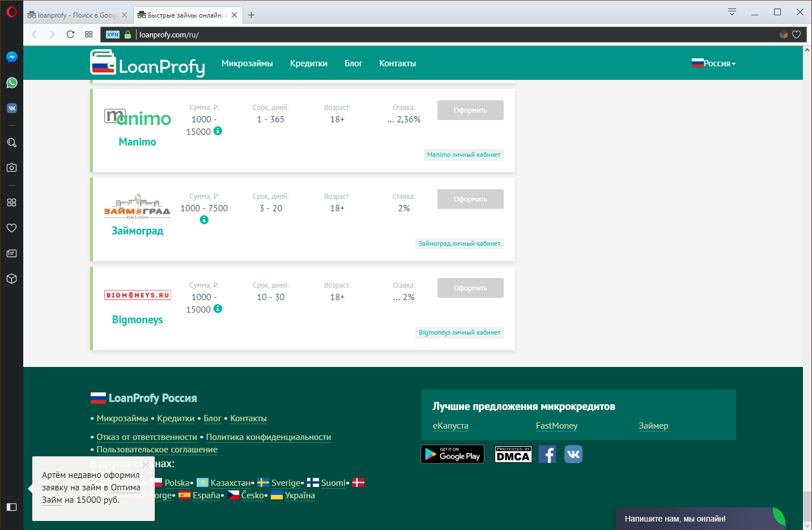812x530 pixels.
Task: Open Блог in the top navigation
Action: tap(354, 63)
